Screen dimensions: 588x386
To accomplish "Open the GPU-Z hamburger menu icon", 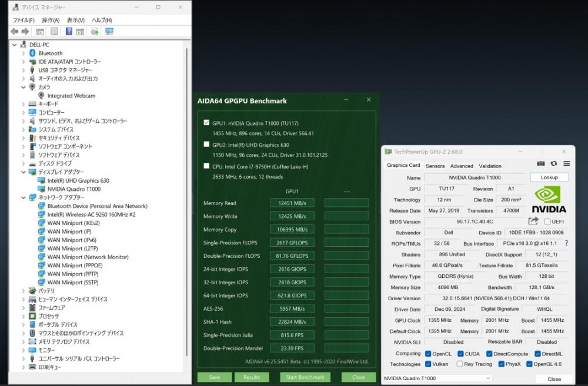I will (x=567, y=163).
